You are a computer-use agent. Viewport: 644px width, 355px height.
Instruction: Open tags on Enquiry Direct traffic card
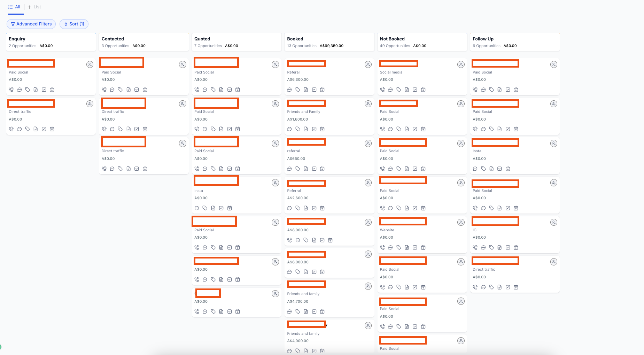click(x=28, y=129)
